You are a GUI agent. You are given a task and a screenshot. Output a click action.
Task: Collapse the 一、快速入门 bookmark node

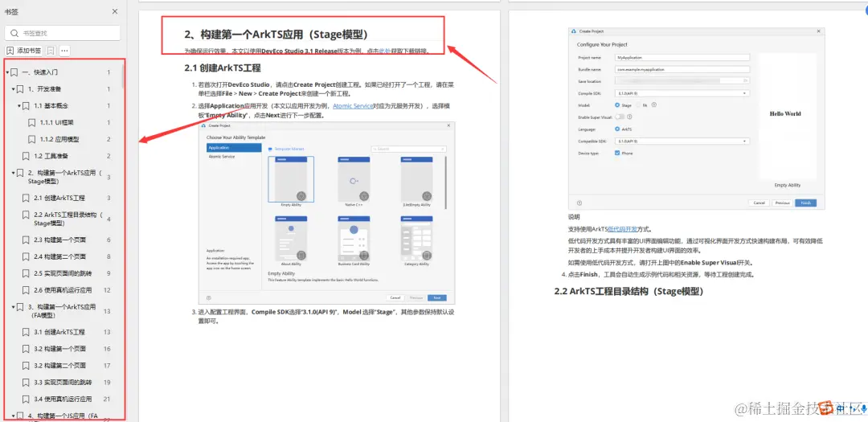point(7,72)
